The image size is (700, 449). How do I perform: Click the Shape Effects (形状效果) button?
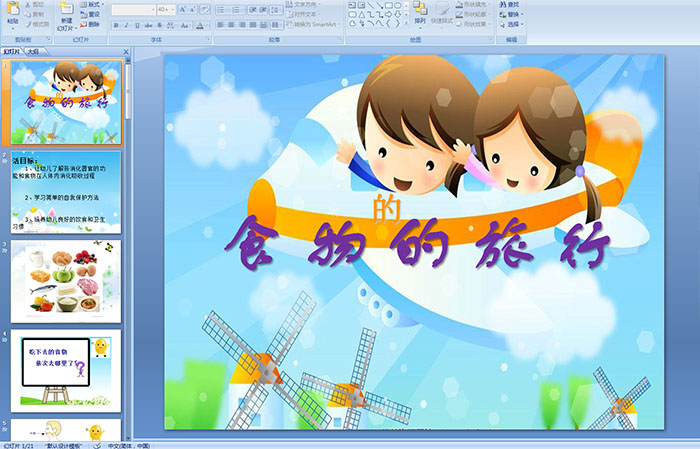473,24
